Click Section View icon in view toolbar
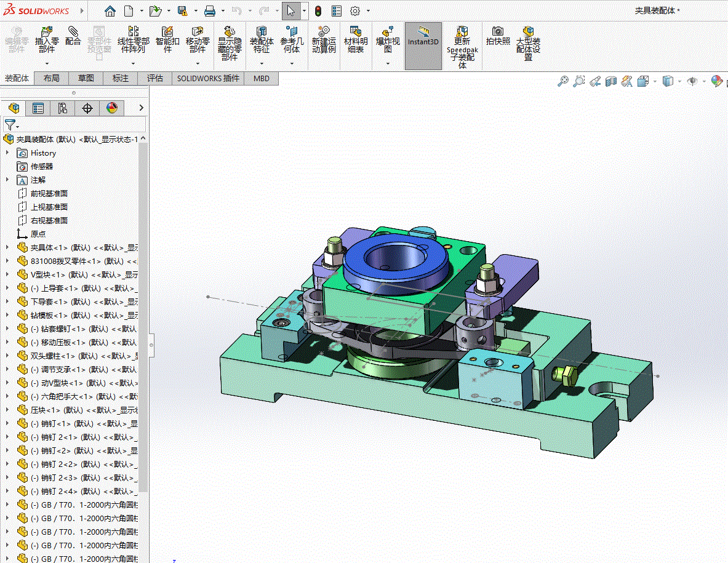This screenshot has height=563, width=728. point(611,81)
